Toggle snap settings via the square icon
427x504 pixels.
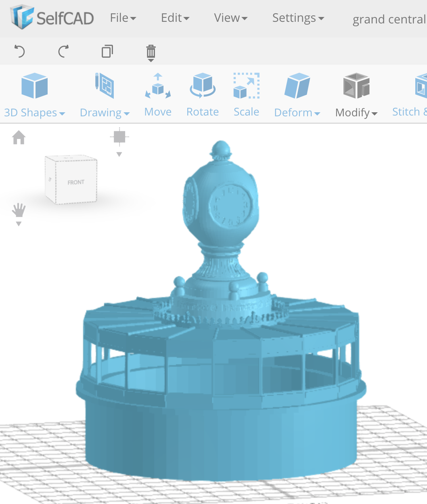click(119, 137)
